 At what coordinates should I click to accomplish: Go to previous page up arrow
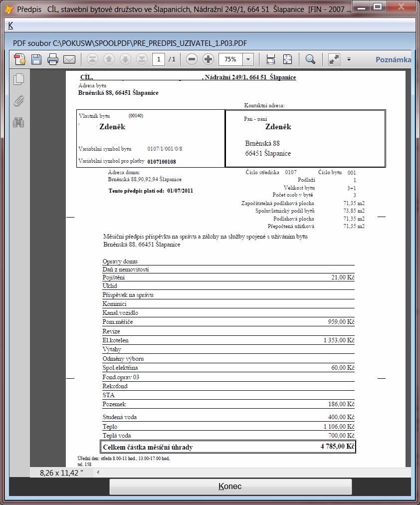coord(109,59)
